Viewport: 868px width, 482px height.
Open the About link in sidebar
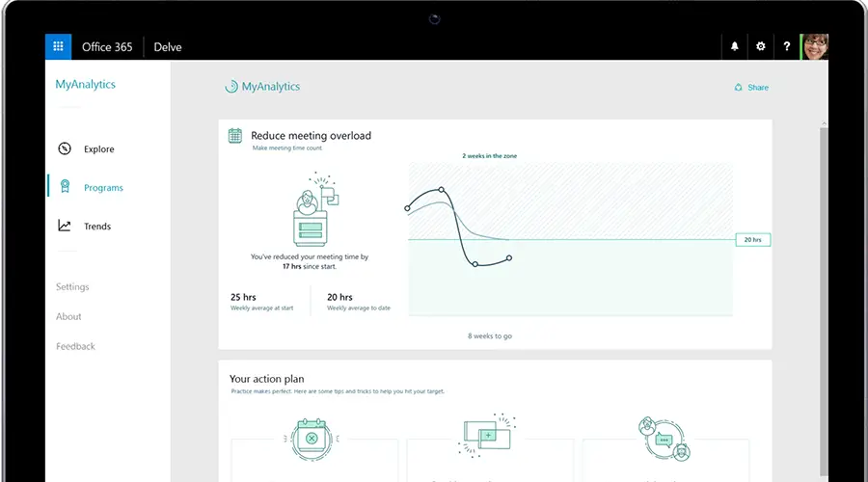tap(68, 316)
